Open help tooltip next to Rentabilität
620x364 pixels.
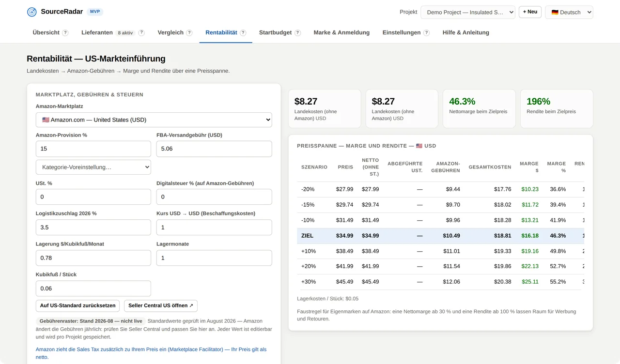243,33
